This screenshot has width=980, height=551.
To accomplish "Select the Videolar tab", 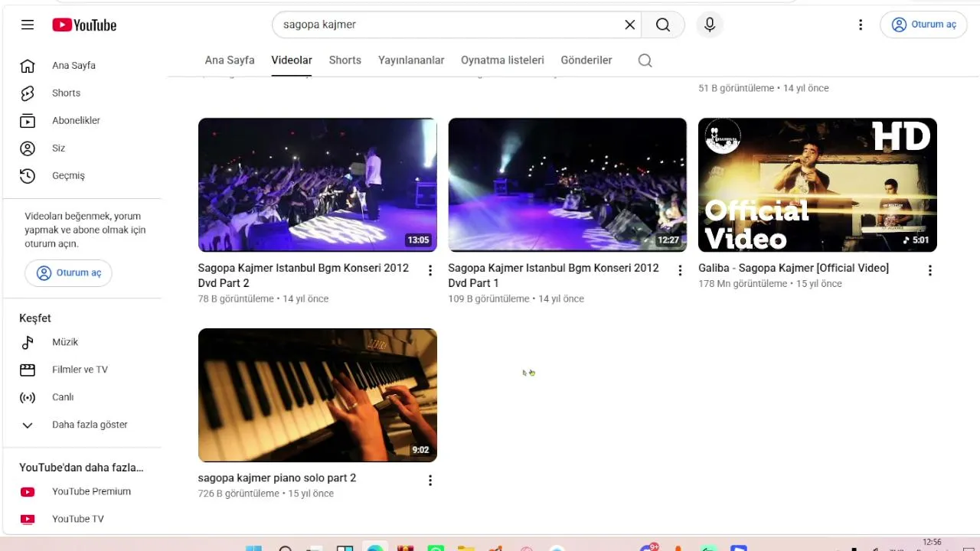I will click(292, 60).
